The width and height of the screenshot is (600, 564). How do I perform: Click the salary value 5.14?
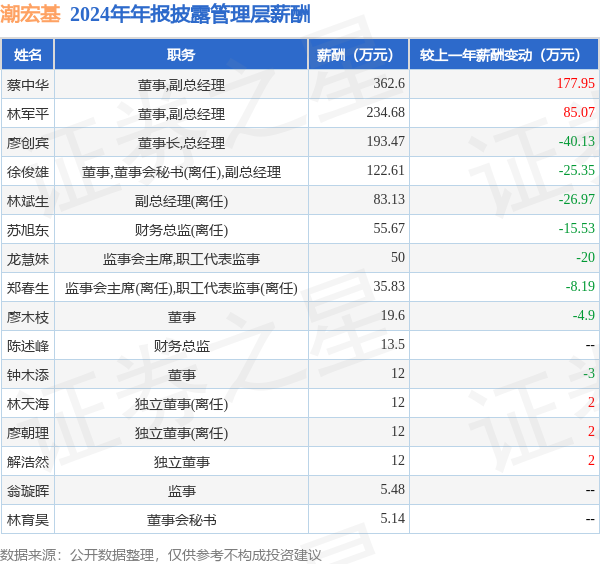393,518
